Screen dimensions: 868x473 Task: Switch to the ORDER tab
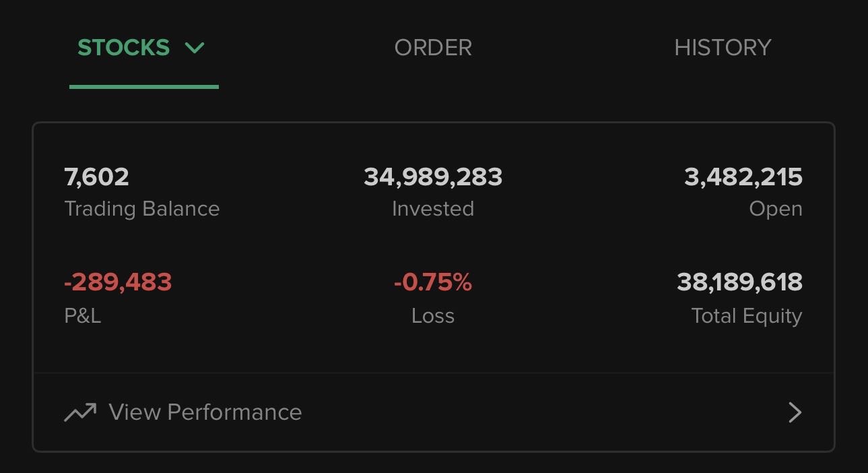(x=433, y=48)
